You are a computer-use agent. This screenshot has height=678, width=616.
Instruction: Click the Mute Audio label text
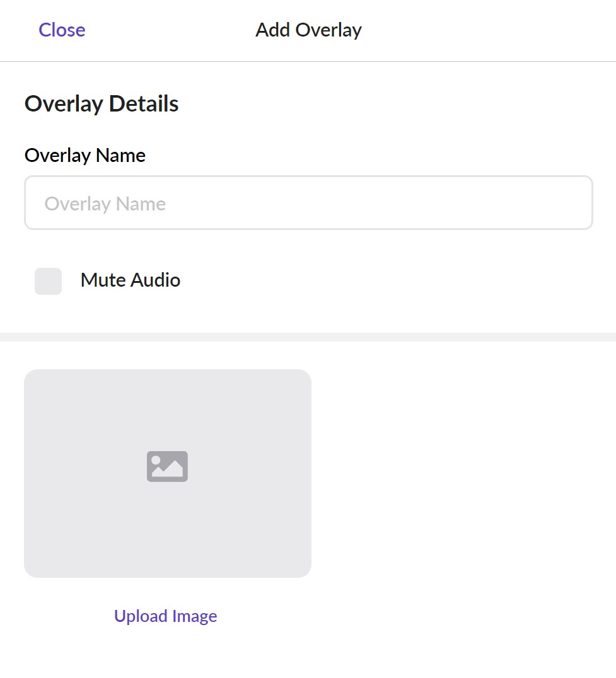click(131, 280)
